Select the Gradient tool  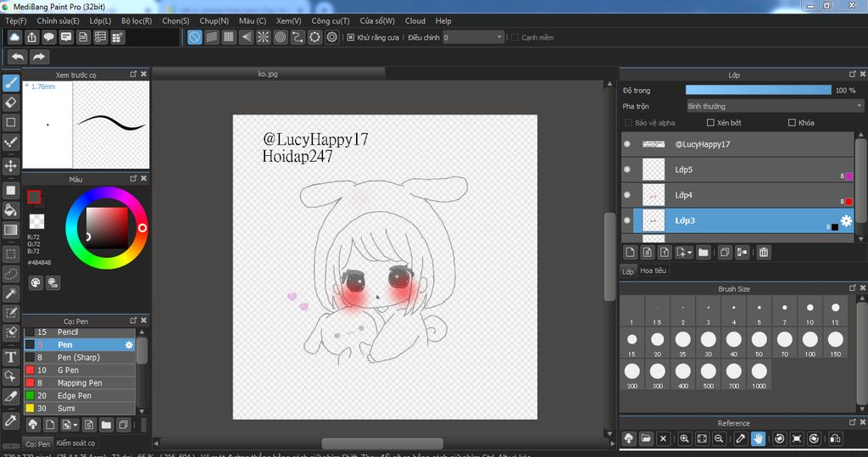(x=10, y=229)
